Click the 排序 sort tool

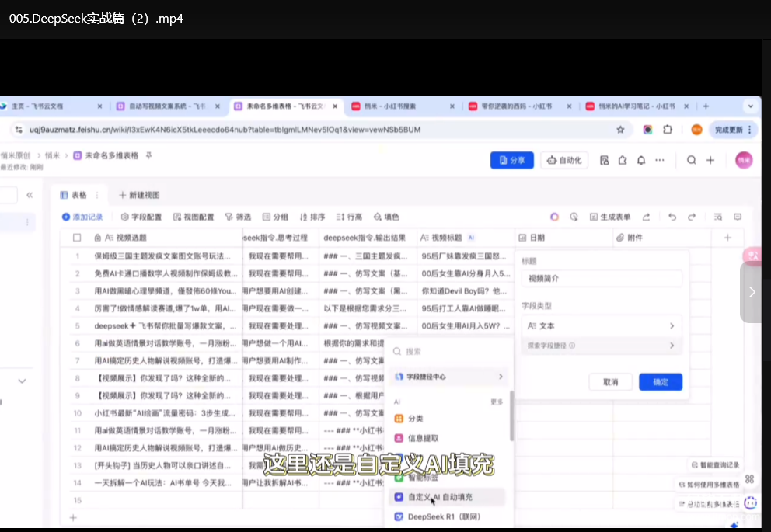(x=312, y=217)
